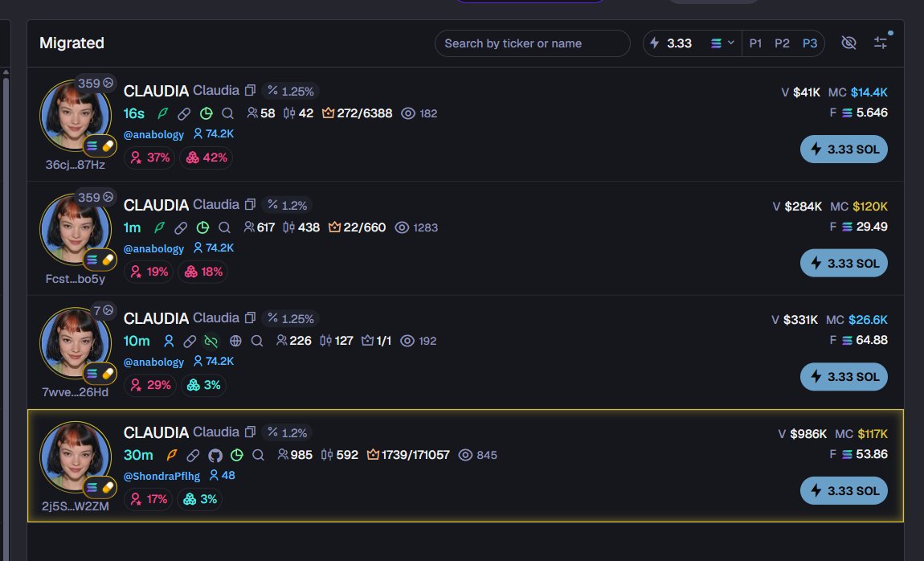Open the SOL currency dropdown in quick buy
924x561 pixels.
pos(722,43)
